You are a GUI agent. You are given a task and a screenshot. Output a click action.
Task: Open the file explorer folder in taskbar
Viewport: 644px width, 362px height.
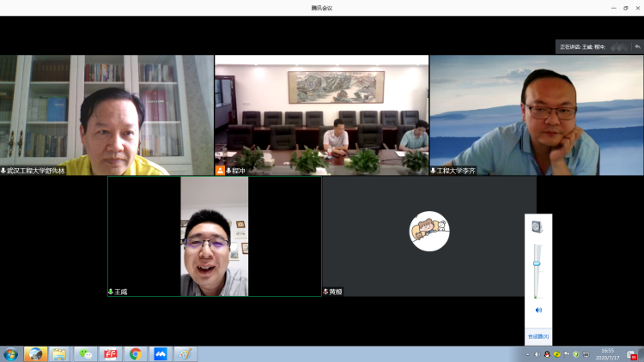click(59, 353)
